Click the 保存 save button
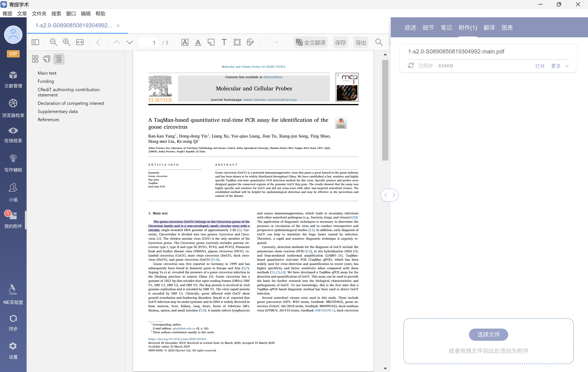The height and width of the screenshot is (372, 588). coord(340,42)
